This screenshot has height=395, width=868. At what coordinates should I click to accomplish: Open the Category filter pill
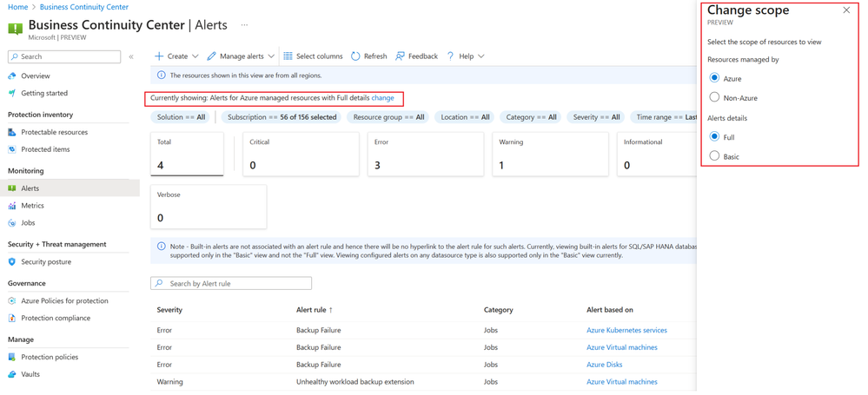click(531, 117)
